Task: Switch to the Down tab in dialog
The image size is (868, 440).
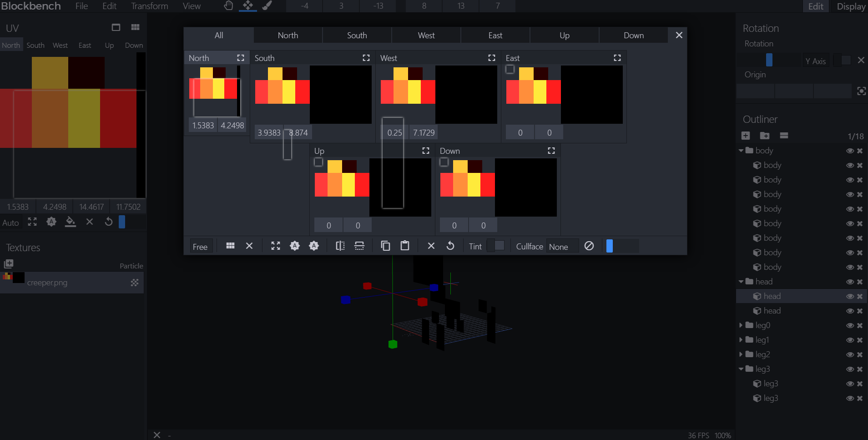Action: (634, 35)
